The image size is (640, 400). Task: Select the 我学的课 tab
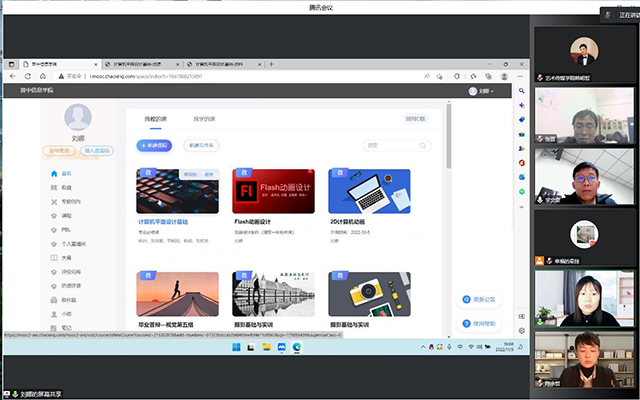[x=204, y=119]
